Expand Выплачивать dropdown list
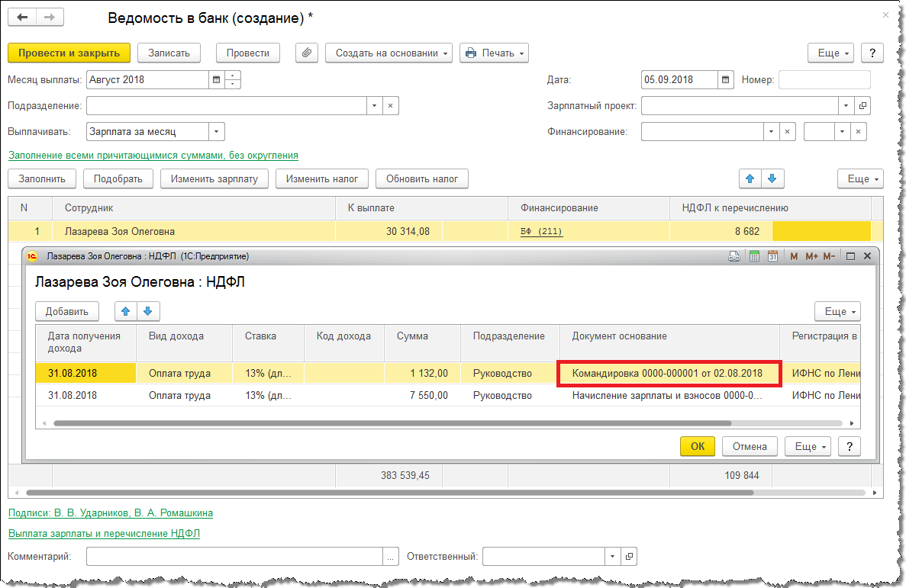906x588 pixels. 216,132
